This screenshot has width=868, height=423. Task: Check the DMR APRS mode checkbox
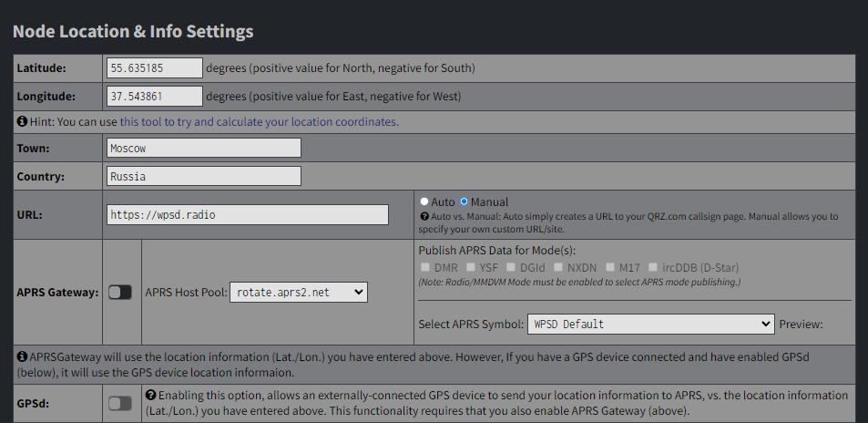[426, 267]
